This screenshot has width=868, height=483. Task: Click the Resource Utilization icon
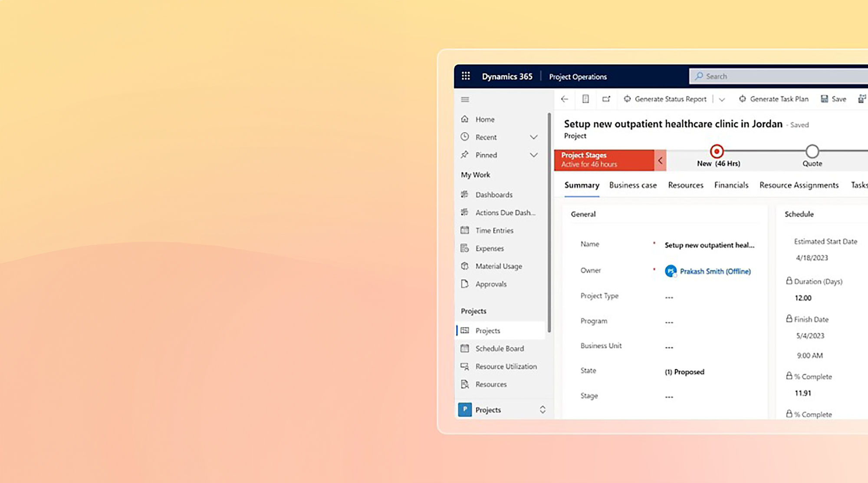465,366
